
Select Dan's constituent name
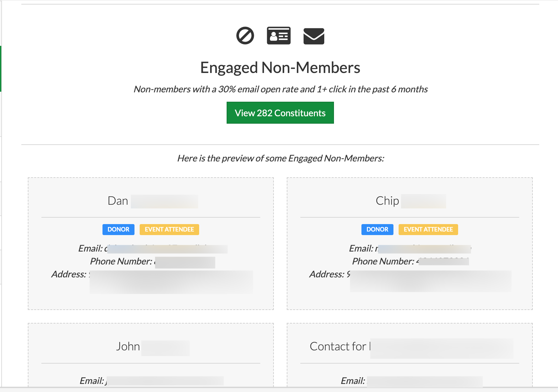(x=153, y=201)
